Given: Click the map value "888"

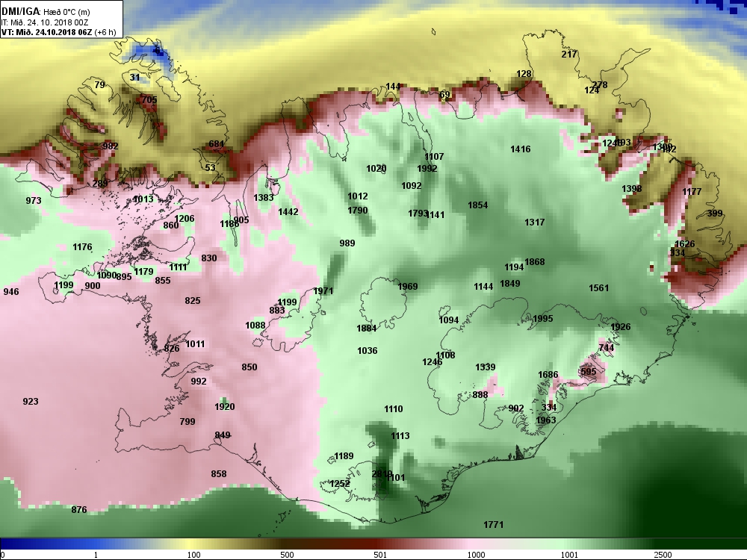Looking at the screenshot, I should coord(480,395).
